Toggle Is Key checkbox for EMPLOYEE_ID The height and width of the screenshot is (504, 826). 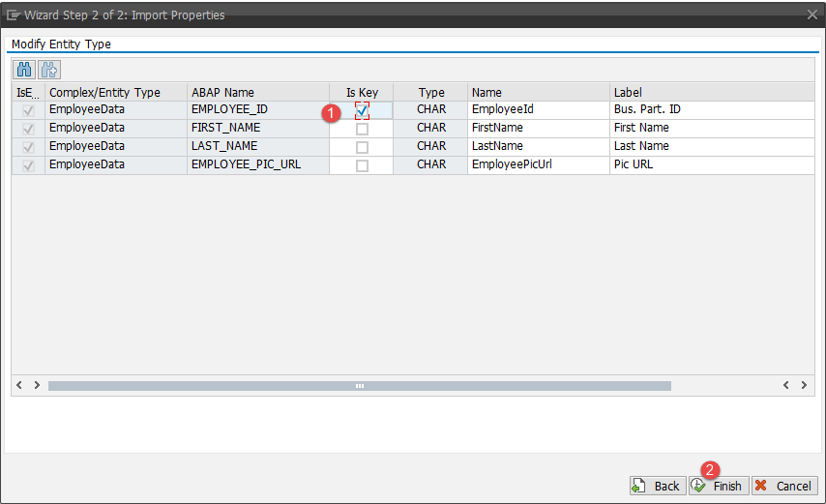[362, 109]
